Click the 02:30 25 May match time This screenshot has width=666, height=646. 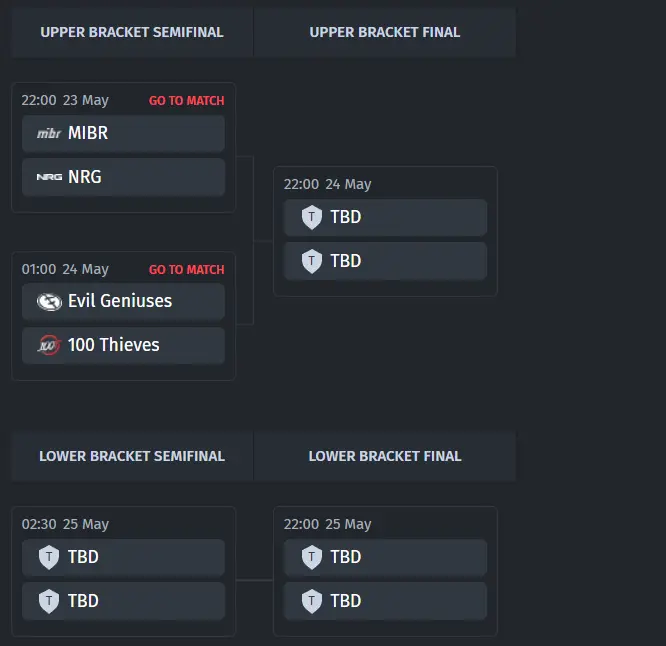(x=65, y=525)
